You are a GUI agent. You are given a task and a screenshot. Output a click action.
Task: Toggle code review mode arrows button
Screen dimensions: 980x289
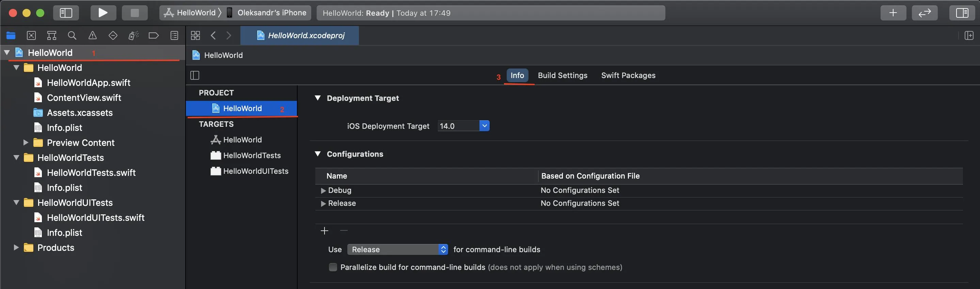[x=924, y=13]
